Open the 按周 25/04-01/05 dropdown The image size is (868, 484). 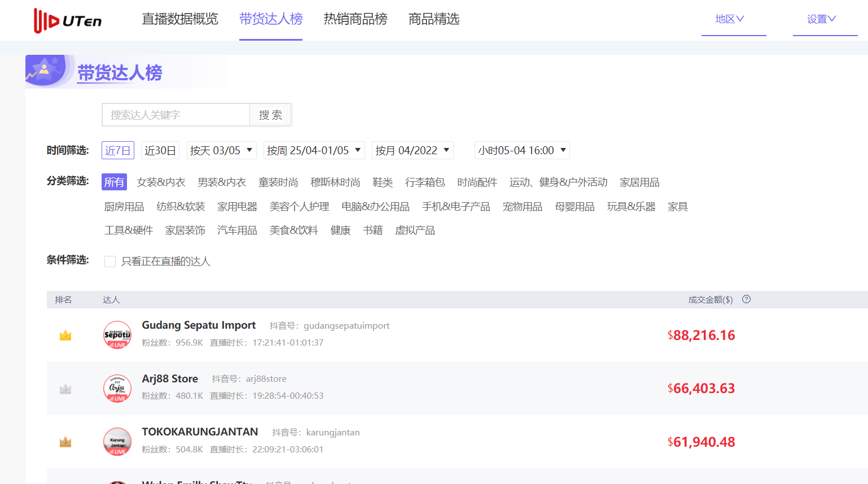(314, 150)
